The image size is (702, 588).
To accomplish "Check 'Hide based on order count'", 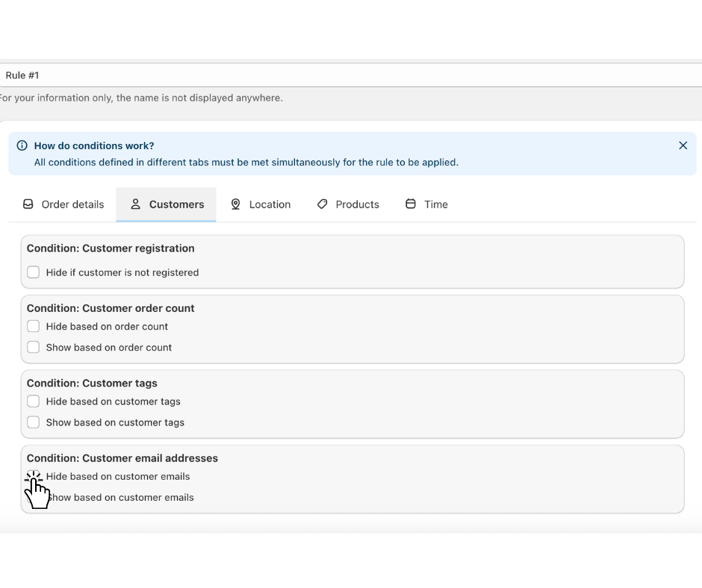I will click(x=34, y=326).
